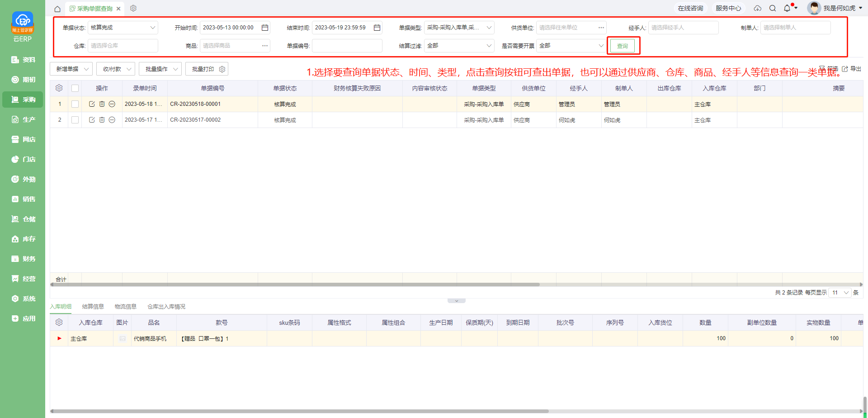The height and width of the screenshot is (418, 868).
Task: Open the column settings gear in the main table header
Action: click(x=59, y=88)
